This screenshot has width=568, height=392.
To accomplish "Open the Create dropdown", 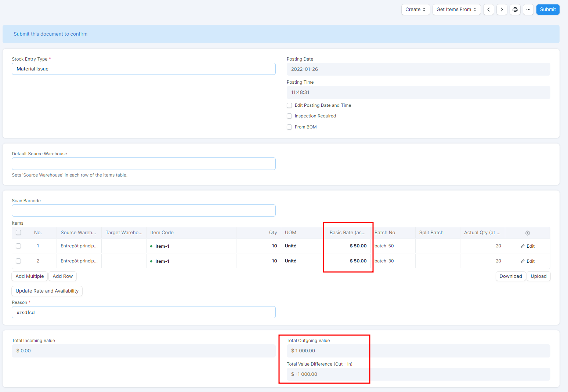I will 415,9.
